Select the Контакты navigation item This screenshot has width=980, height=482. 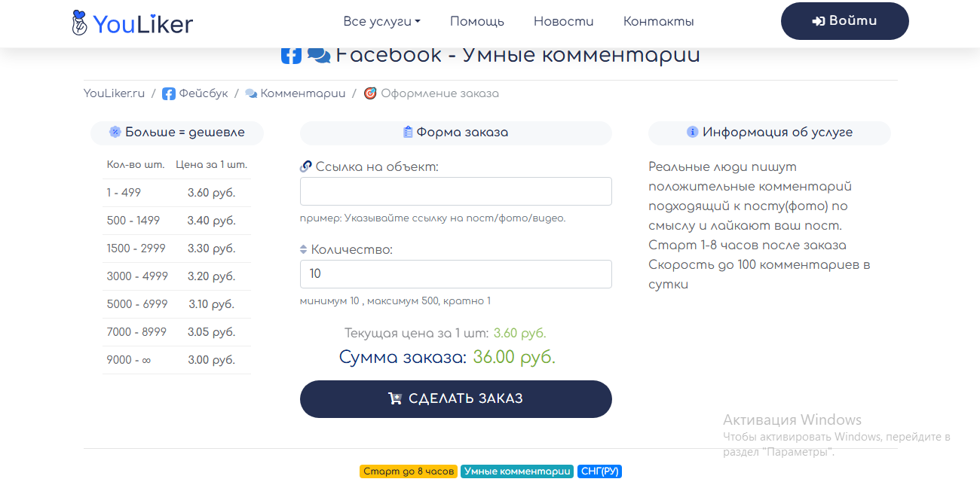[x=658, y=21]
